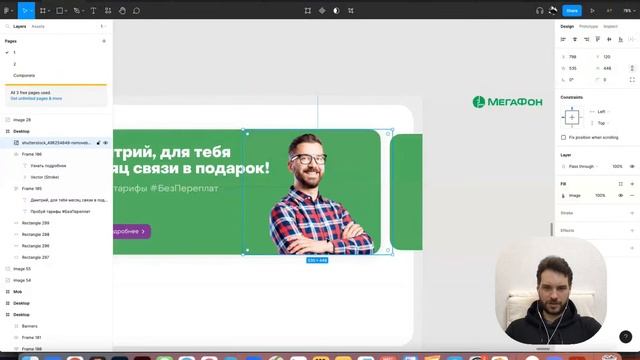
Task: Switch to the Assets tab
Action: (38, 26)
